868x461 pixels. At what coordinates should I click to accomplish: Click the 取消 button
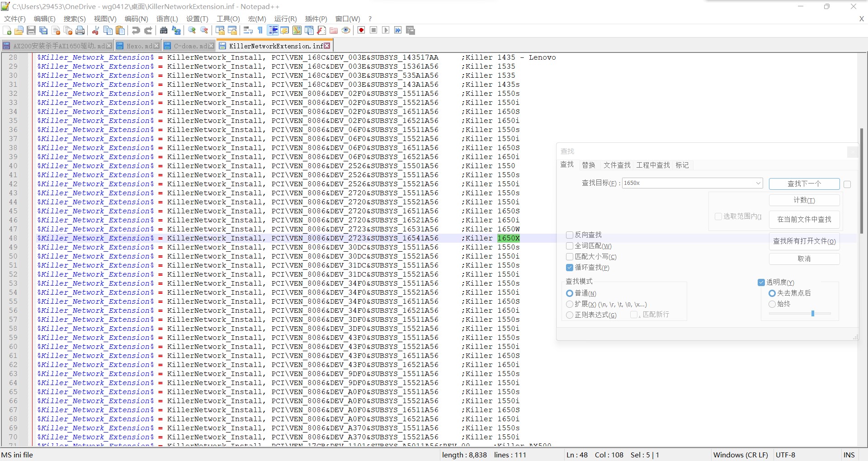click(x=804, y=259)
